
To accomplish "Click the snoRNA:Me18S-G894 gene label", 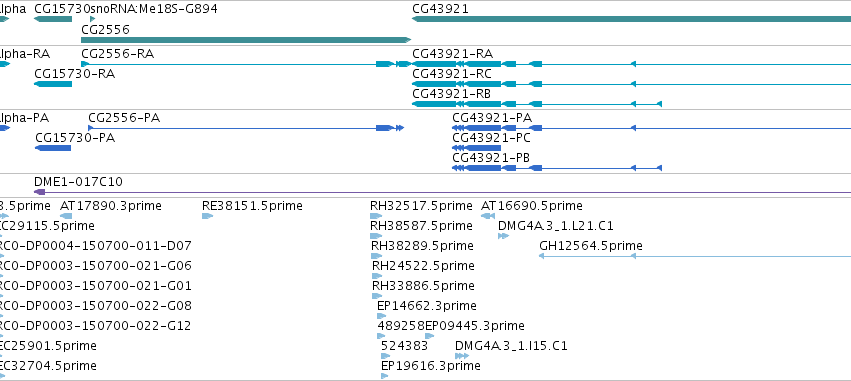I will 154,9.
